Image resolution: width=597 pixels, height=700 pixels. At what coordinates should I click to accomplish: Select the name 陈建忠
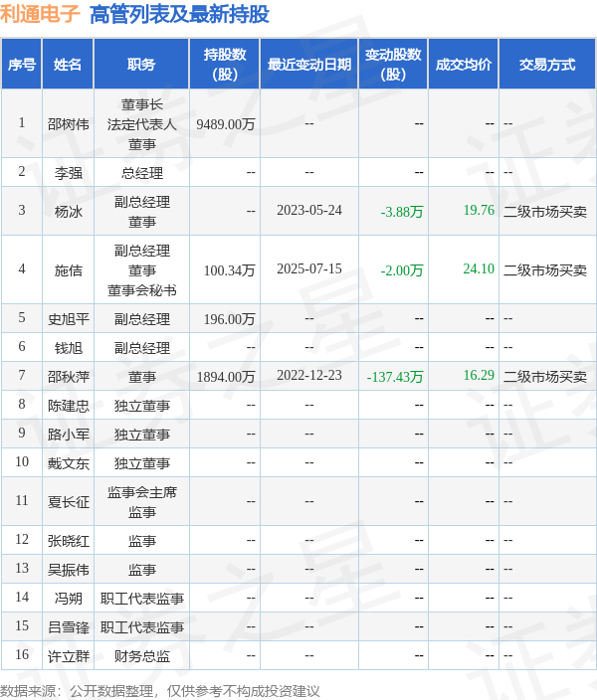68,406
